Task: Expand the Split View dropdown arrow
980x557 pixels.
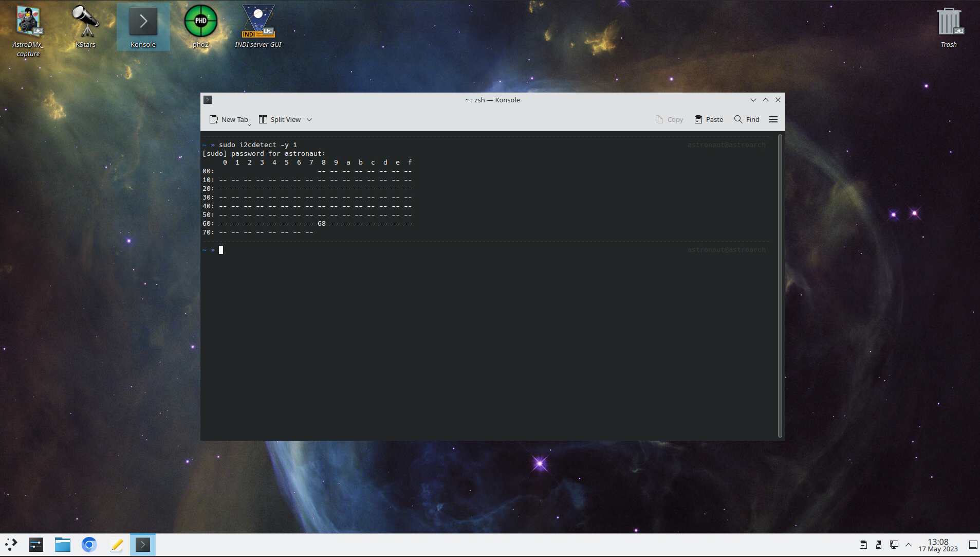Action: pyautogui.click(x=310, y=119)
